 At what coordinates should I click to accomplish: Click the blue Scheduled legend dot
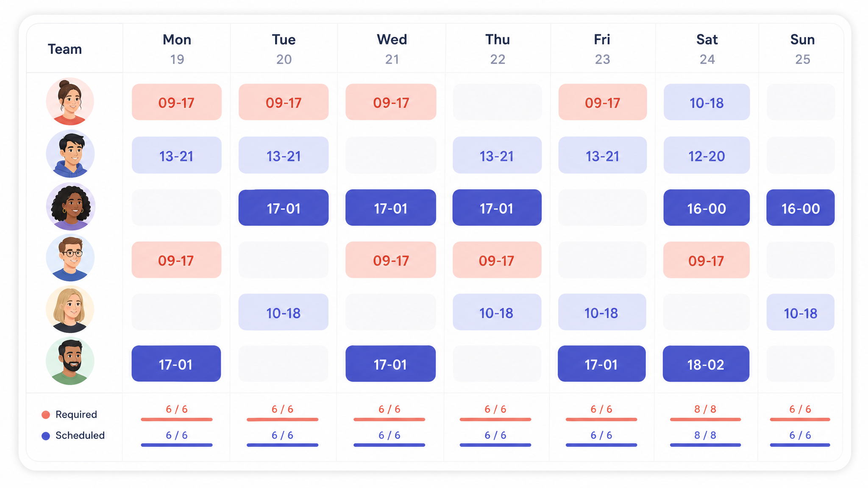(x=46, y=436)
